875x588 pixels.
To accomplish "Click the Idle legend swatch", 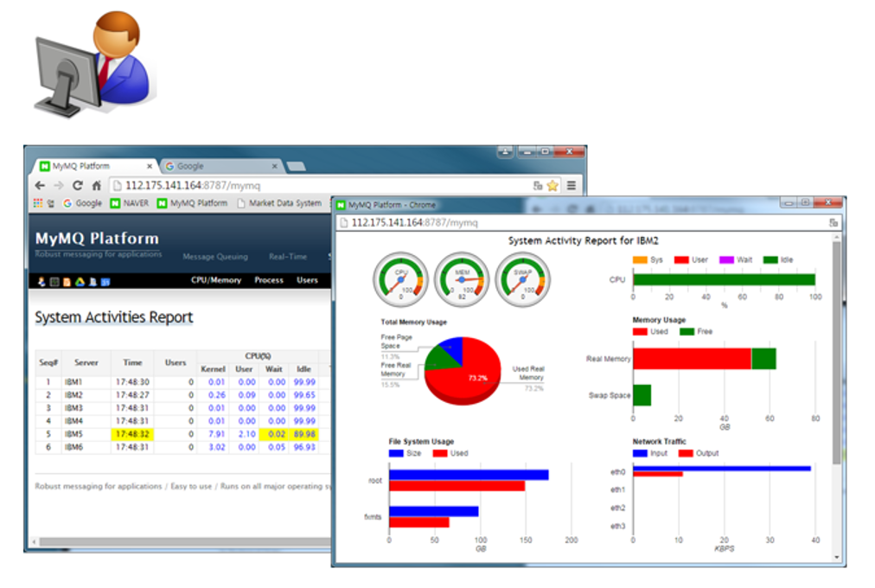I will tap(770, 260).
